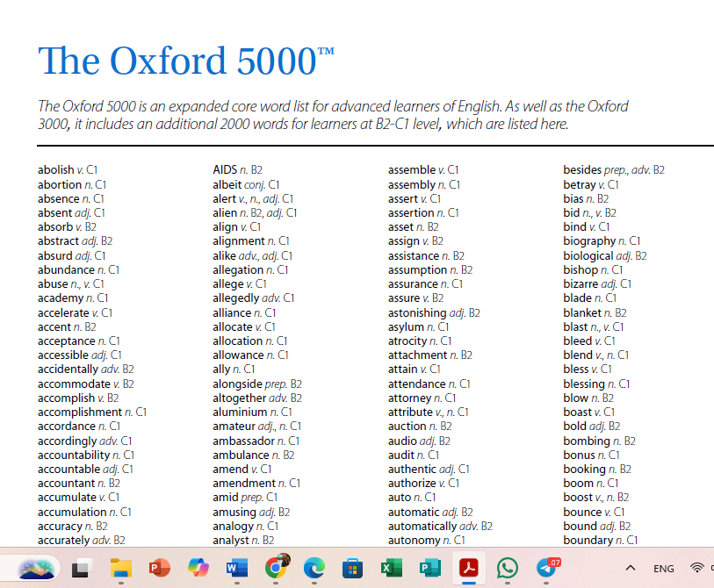Expand hidden system tray icons
This screenshot has width=714, height=588.
630,568
